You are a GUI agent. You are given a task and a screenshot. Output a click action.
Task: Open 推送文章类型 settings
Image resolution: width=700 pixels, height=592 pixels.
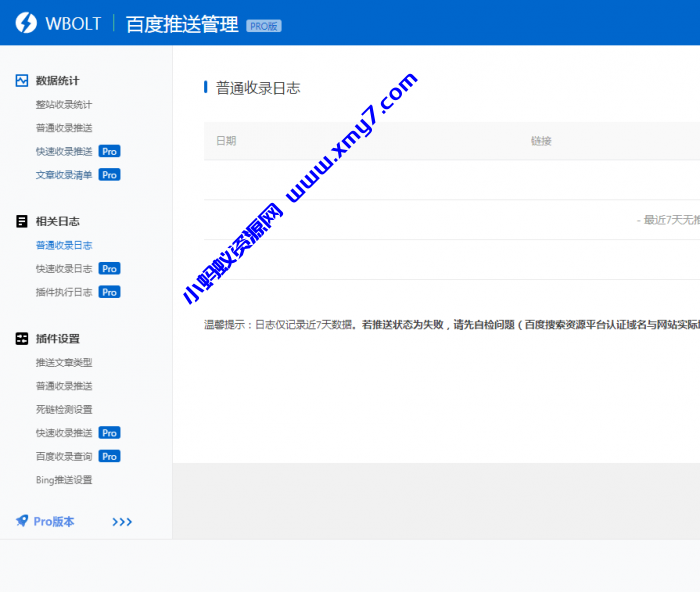64,363
